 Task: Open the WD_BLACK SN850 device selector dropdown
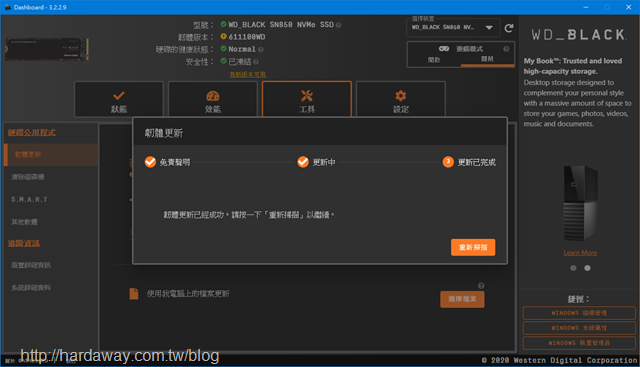coord(453,27)
